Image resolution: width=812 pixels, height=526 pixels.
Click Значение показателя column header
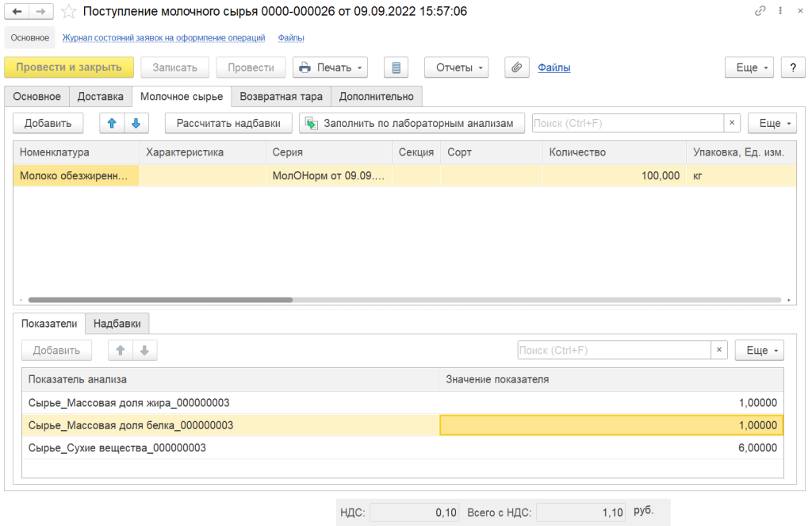[x=611, y=379]
